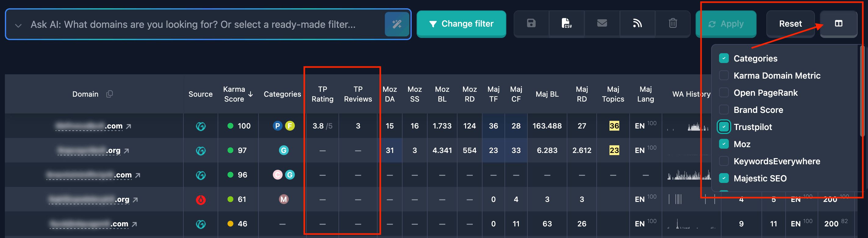This screenshot has width=868, height=238.
Task: Click the Apply button
Action: pos(726,24)
